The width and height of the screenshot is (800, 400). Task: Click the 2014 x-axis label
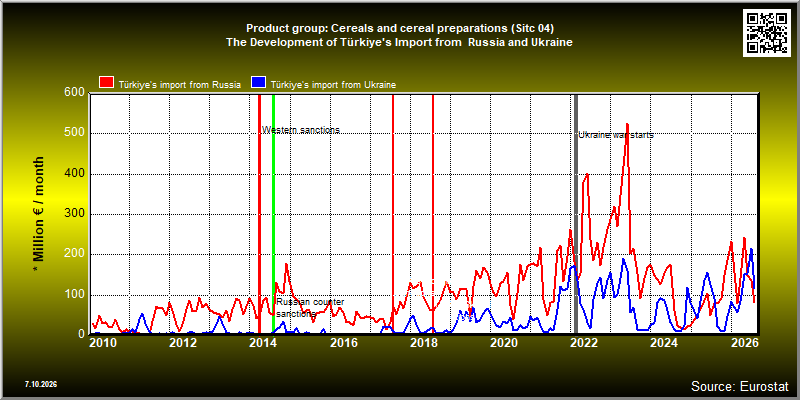click(263, 343)
